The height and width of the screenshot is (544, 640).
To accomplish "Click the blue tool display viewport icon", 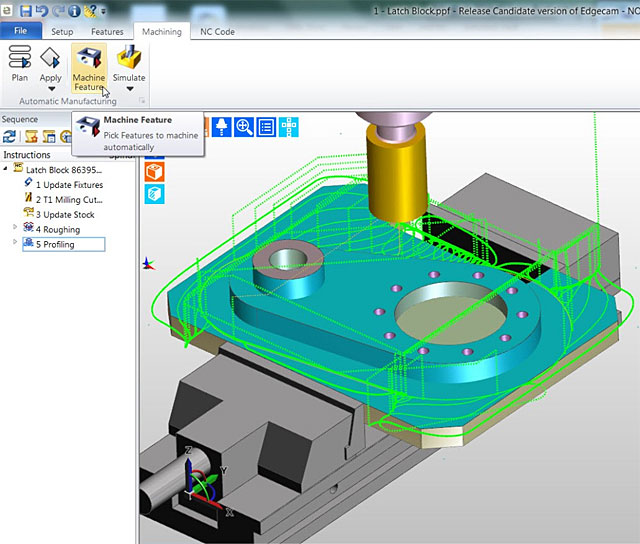I will coord(222,127).
